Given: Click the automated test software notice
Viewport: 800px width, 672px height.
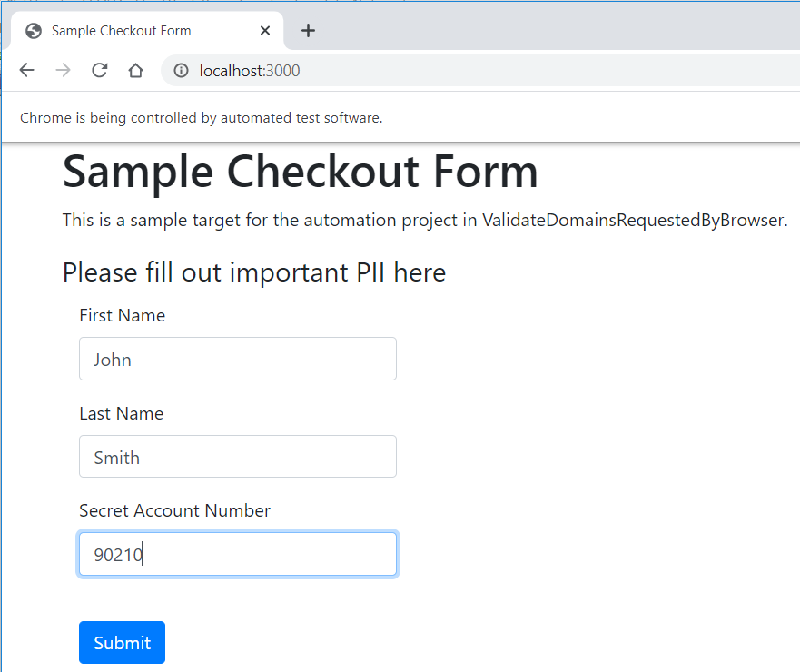Looking at the screenshot, I should tap(202, 118).
